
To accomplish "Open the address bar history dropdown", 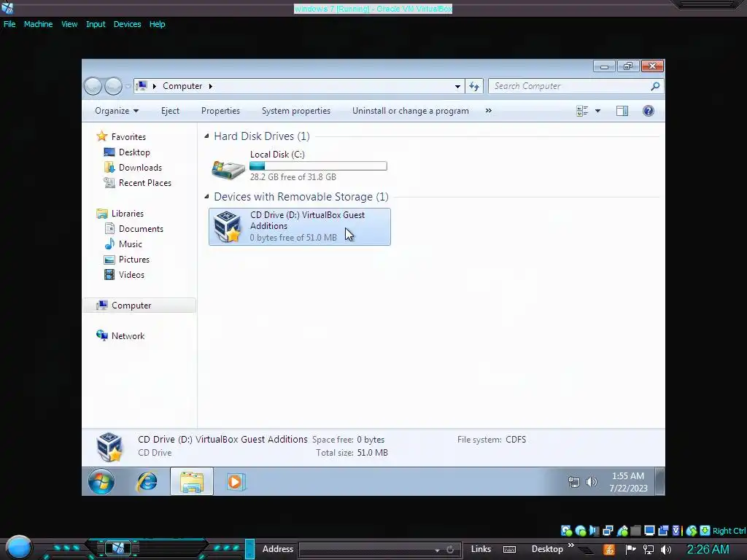I will pyautogui.click(x=457, y=86).
